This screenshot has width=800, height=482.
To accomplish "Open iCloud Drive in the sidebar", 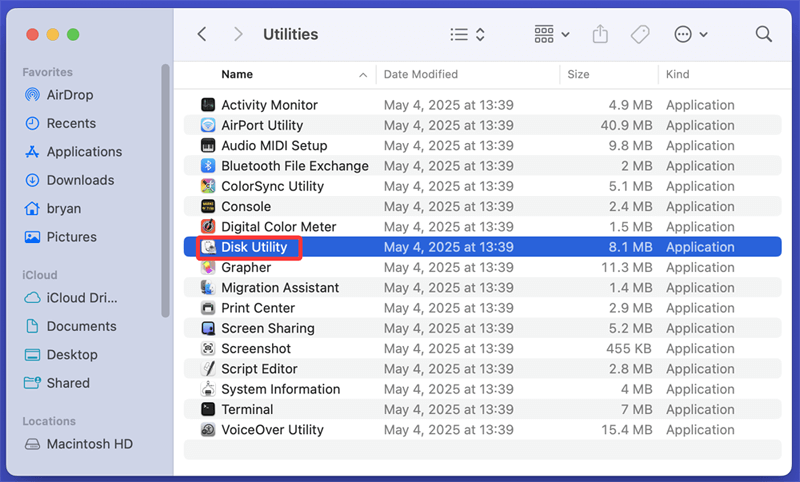I will 71,298.
